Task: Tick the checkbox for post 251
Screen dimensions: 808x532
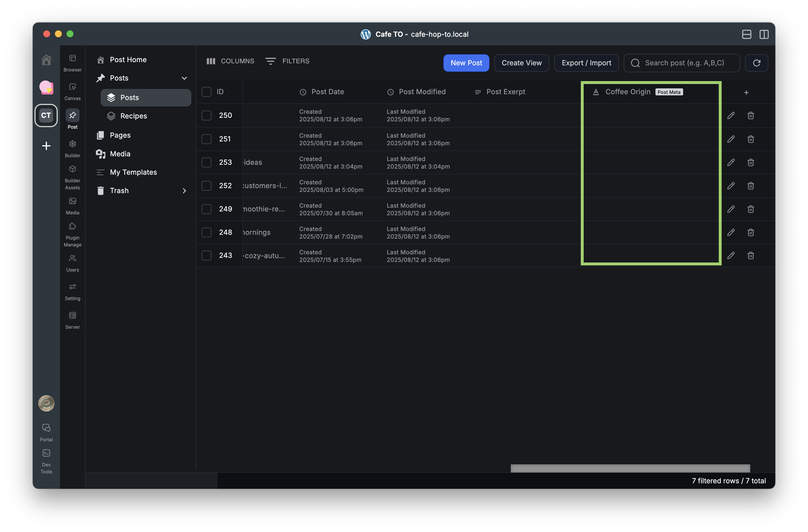Action: click(x=207, y=139)
